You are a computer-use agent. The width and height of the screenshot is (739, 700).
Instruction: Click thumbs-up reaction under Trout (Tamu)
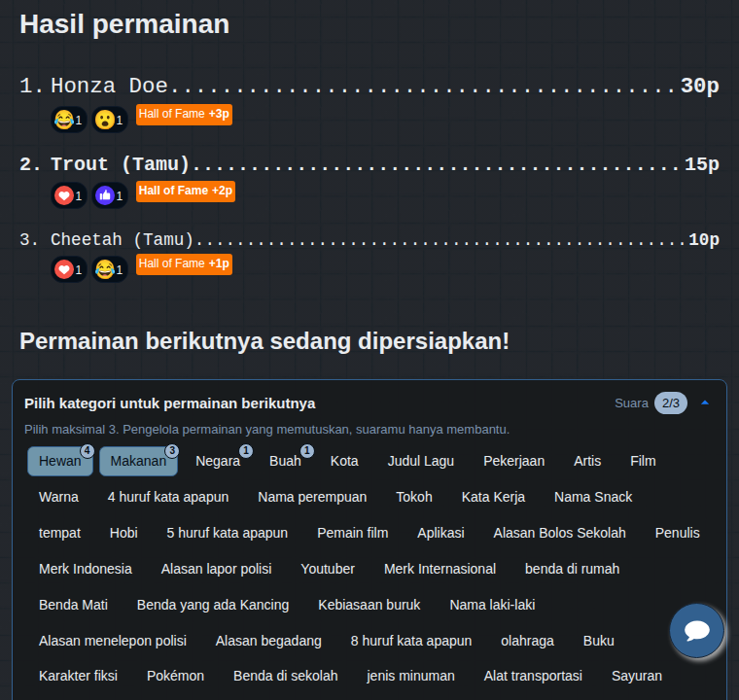(110, 195)
